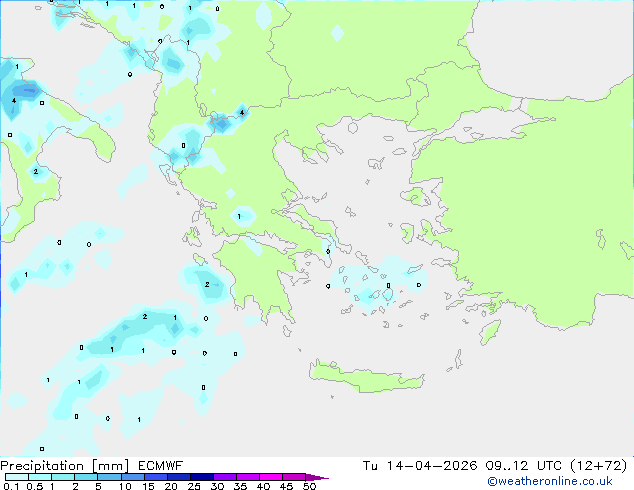Click the "25" legend scale label
This screenshot has height=490, width=634.
(x=194, y=486)
